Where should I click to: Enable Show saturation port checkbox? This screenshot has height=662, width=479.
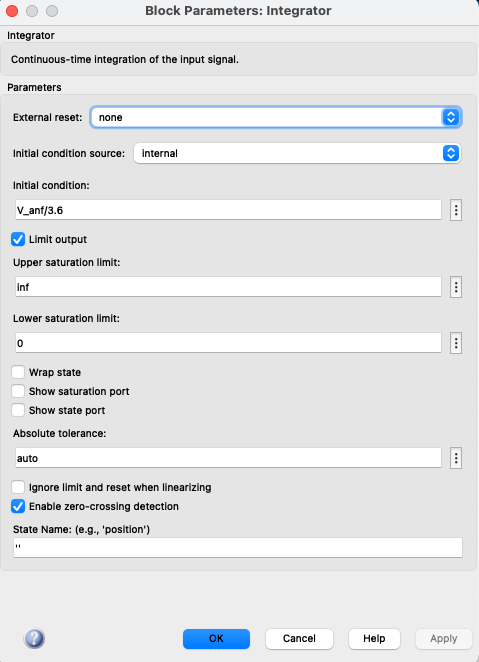pyautogui.click(x=18, y=391)
